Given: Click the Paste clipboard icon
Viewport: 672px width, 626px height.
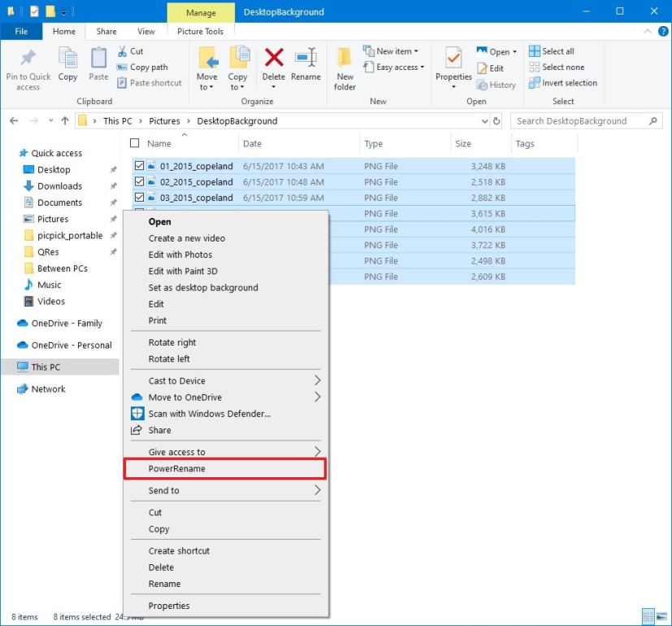Looking at the screenshot, I should click(x=98, y=58).
